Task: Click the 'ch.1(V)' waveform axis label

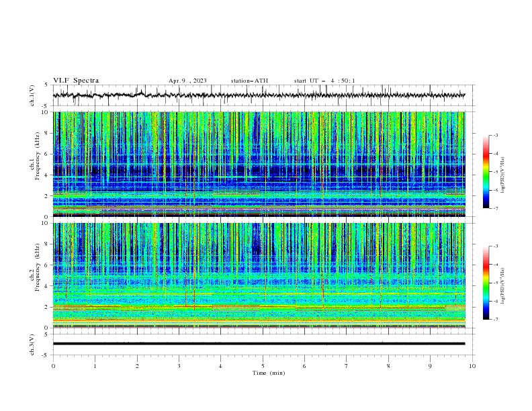Action: (x=32, y=95)
